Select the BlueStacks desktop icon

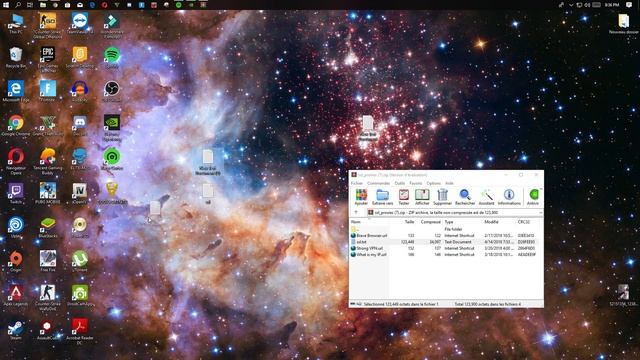tap(48, 227)
